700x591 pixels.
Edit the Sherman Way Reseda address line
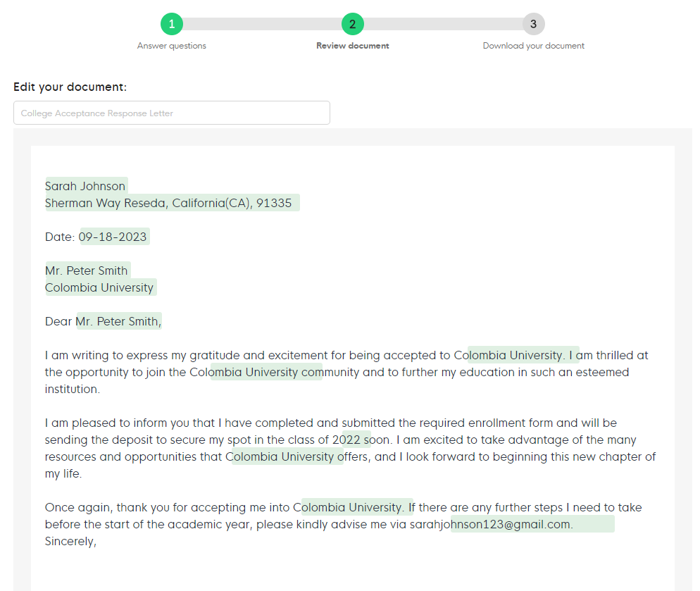169,203
